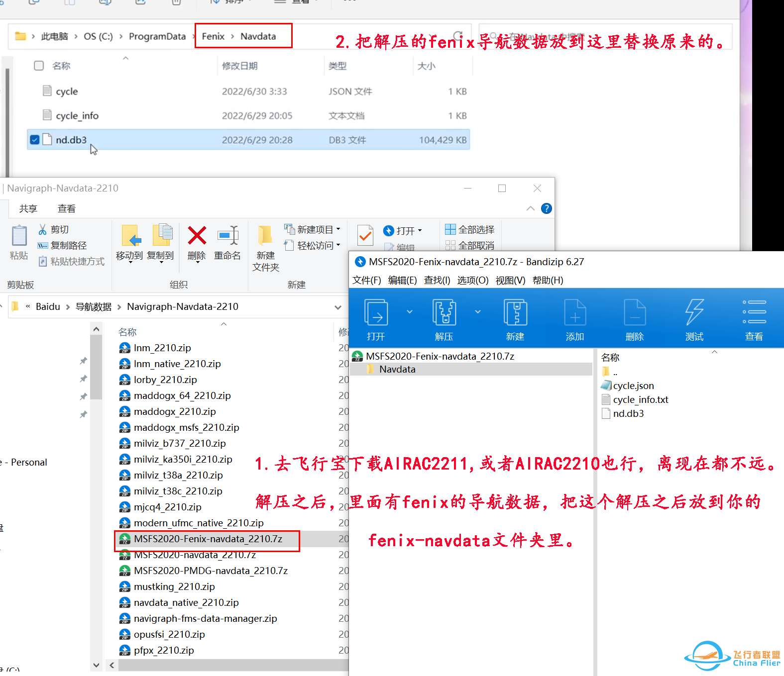This screenshot has height=676, width=784.
Task: Select Navdata folder in Bandizip tree
Action: coord(397,369)
